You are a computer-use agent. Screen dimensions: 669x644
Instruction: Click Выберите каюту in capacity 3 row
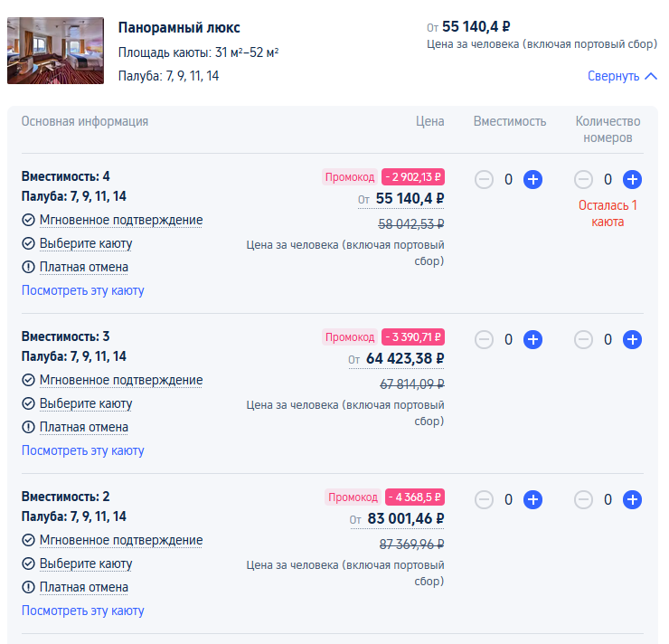tap(86, 403)
